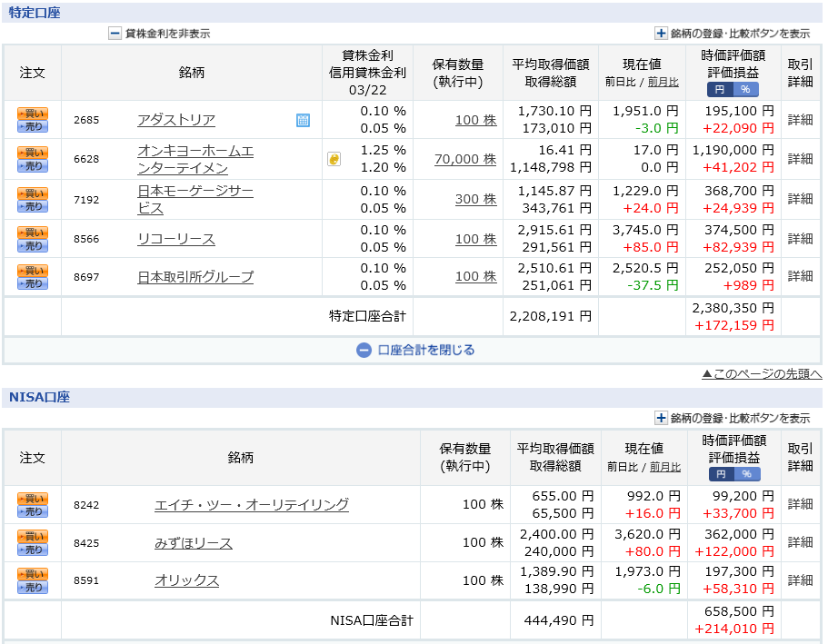
Task: Open 詳細 for アダストリア row
Action: pyautogui.click(x=800, y=120)
